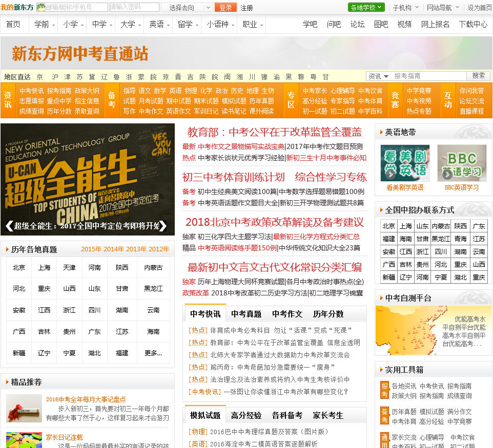The width and height of the screenshot is (493, 448).
Task: Open 我的新东方 logo link
Action: [x=17, y=7]
